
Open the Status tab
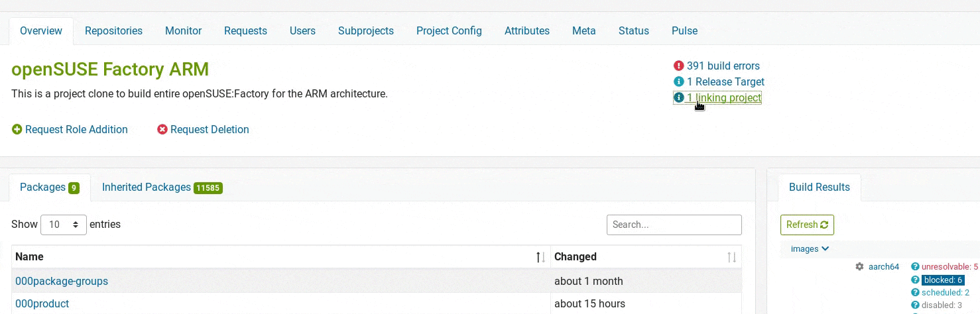tap(634, 30)
